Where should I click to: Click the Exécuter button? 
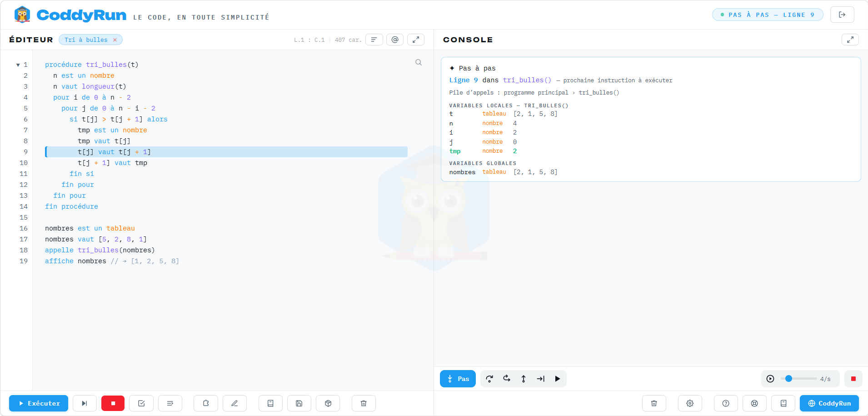(39, 403)
